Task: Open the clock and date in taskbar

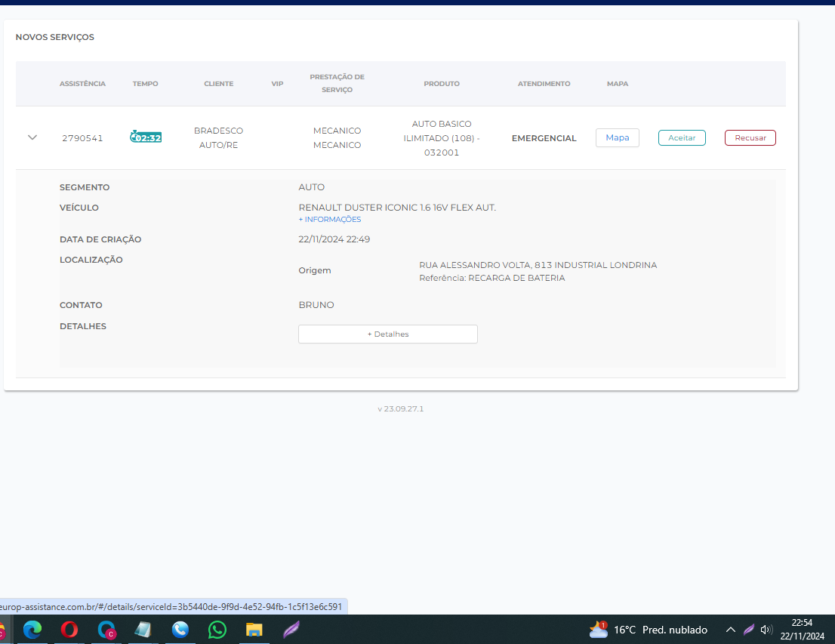Action: (x=802, y=630)
